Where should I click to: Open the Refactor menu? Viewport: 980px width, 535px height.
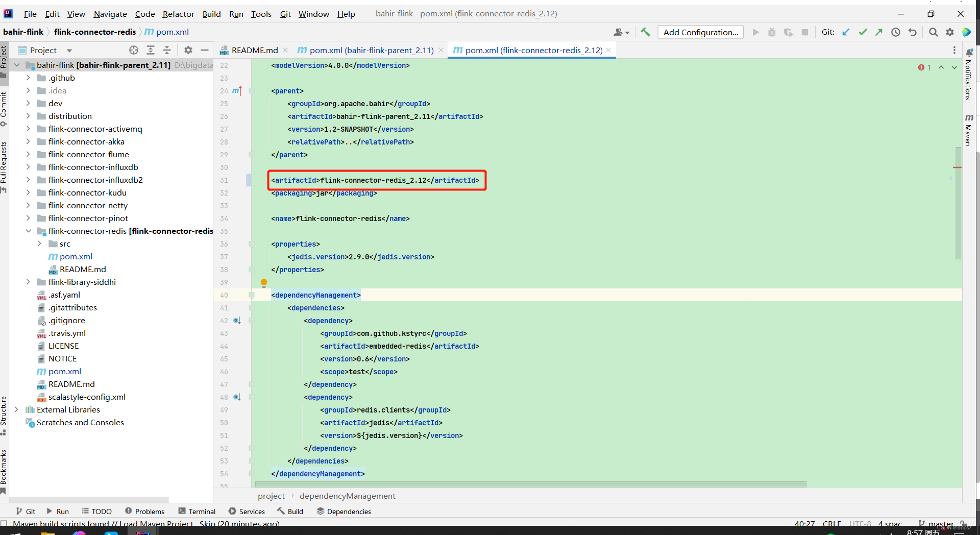pyautogui.click(x=178, y=14)
